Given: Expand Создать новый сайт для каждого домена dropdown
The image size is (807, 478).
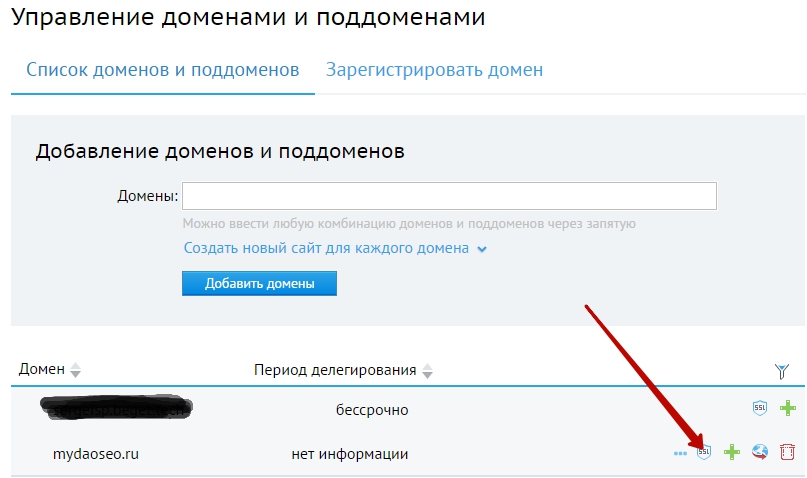Looking at the screenshot, I should (335, 249).
